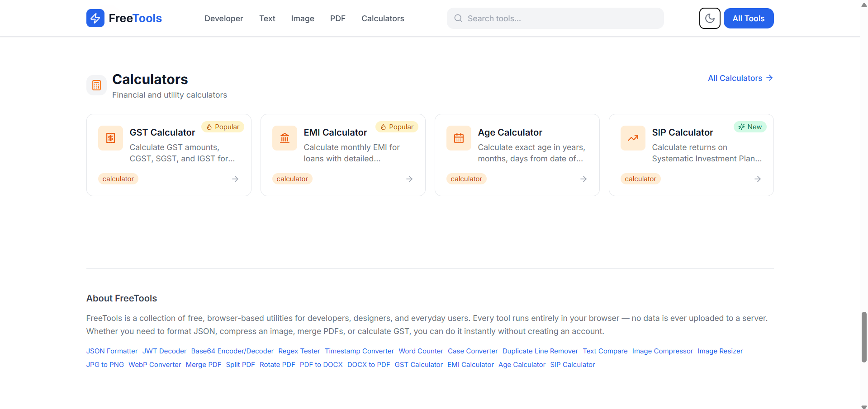Open the SIP Calculator card title
Screen dimensions: 868x409
pos(683,132)
